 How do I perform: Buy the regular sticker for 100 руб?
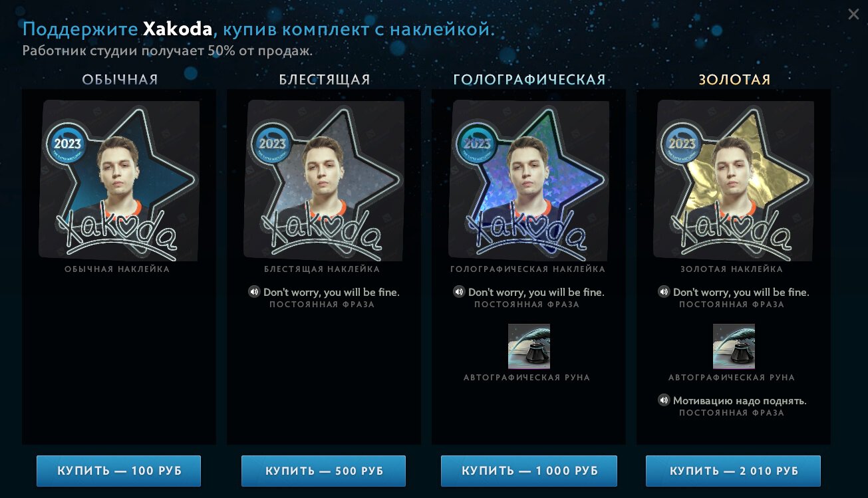118,471
